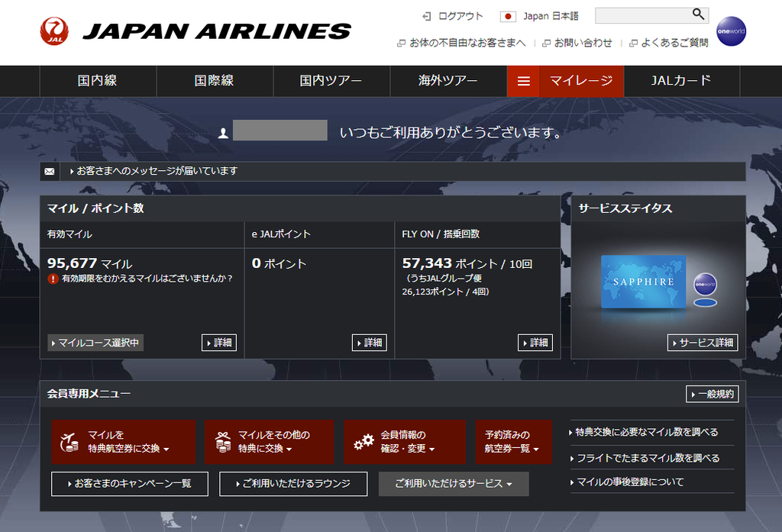This screenshot has height=532, width=782.
Task: Click the search magnifier icon
Action: 699,15
